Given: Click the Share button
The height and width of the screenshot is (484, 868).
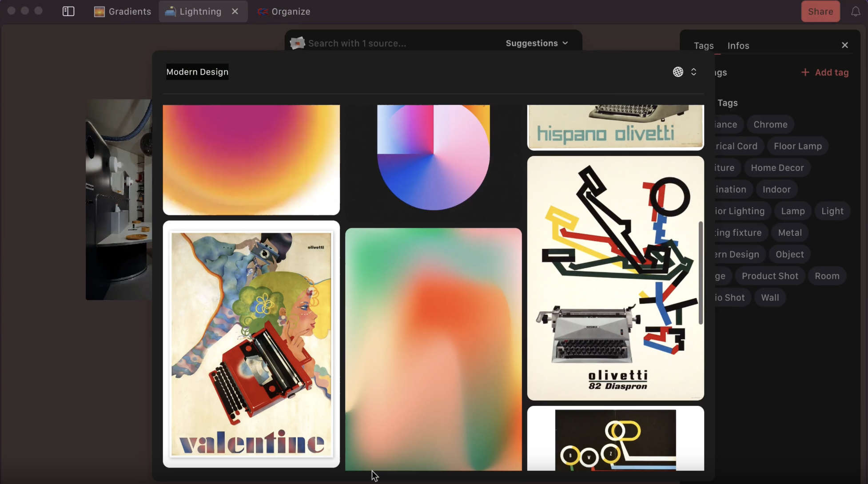Looking at the screenshot, I should 820,11.
